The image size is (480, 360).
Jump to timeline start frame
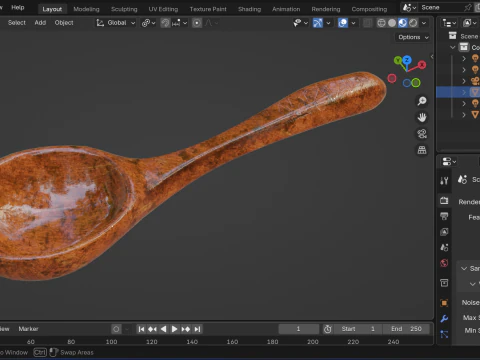[x=141, y=329]
